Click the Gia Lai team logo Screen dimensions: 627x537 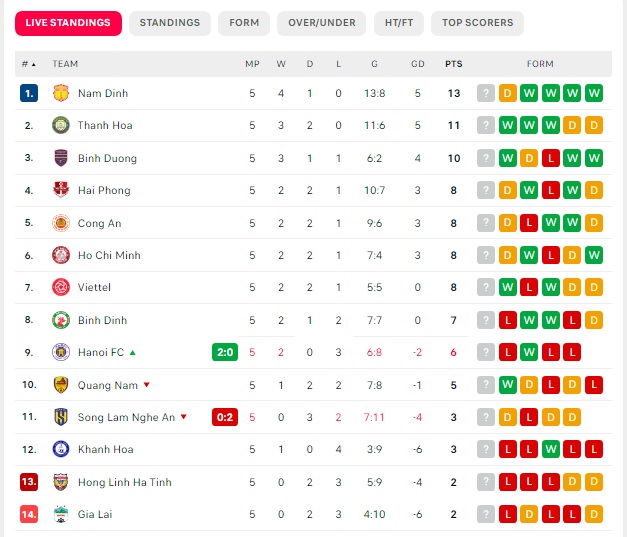pos(61,514)
